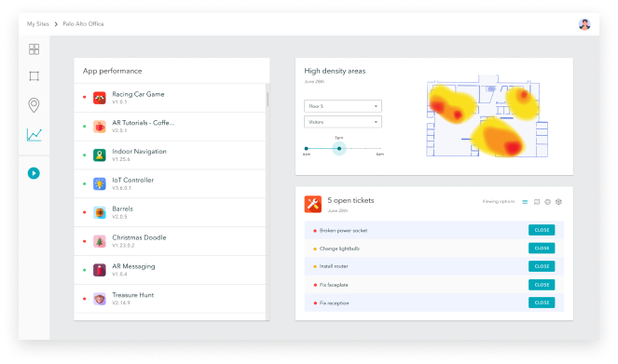Select the AR Tutorials - Coffe... row text
The width and height of the screenshot is (618, 364).
(x=143, y=123)
